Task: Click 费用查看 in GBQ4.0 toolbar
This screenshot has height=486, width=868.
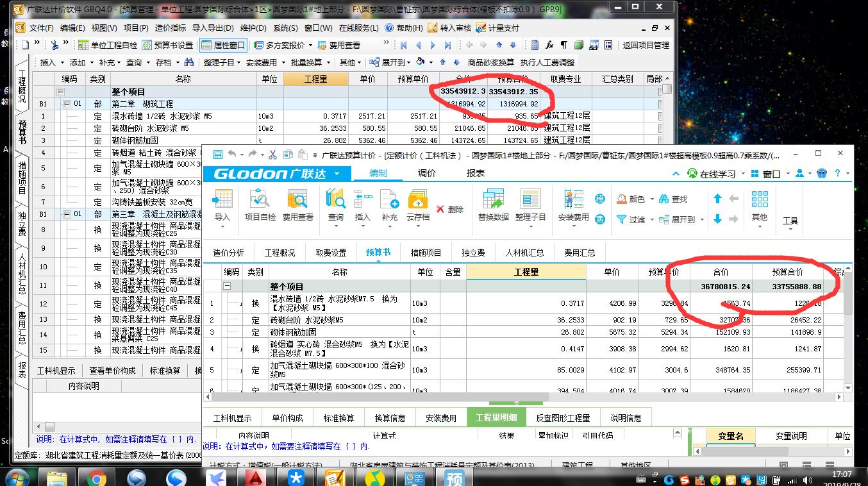Action: pos(338,45)
